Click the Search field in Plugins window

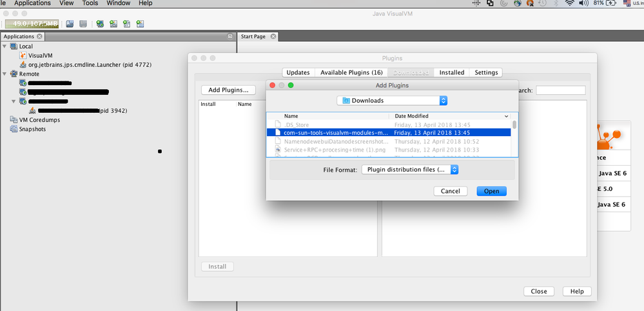point(561,90)
